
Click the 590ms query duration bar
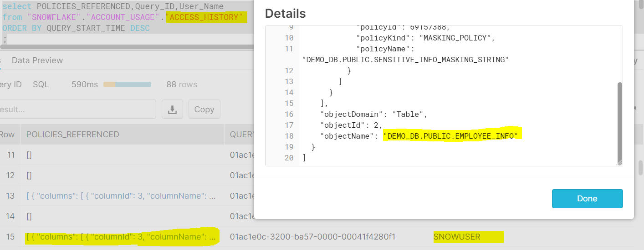point(127,85)
